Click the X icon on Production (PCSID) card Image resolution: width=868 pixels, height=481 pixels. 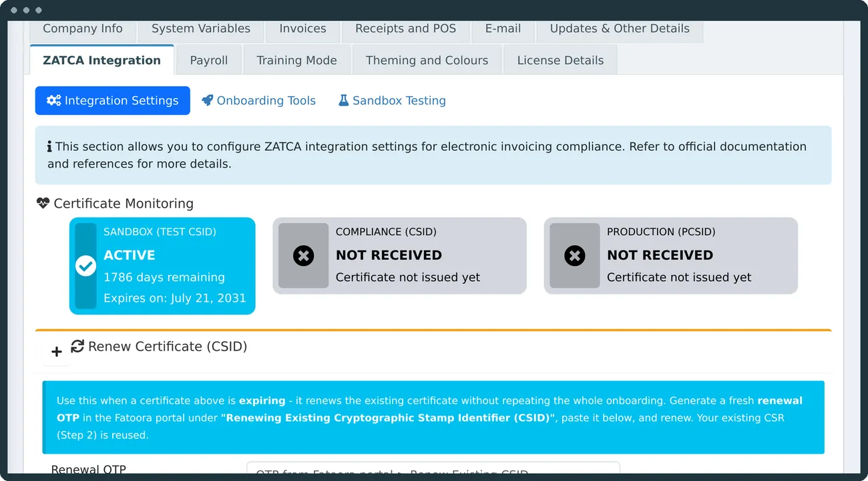tap(574, 255)
